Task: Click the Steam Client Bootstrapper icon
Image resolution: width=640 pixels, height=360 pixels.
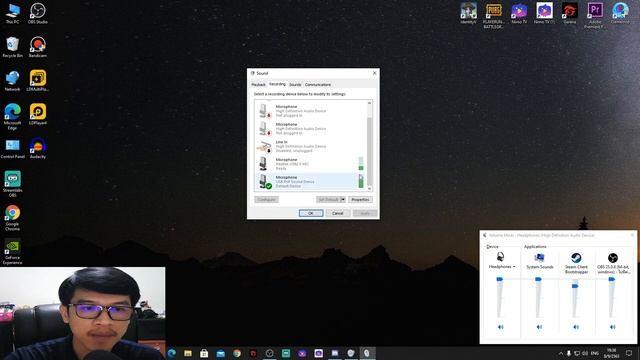Action: (x=576, y=258)
